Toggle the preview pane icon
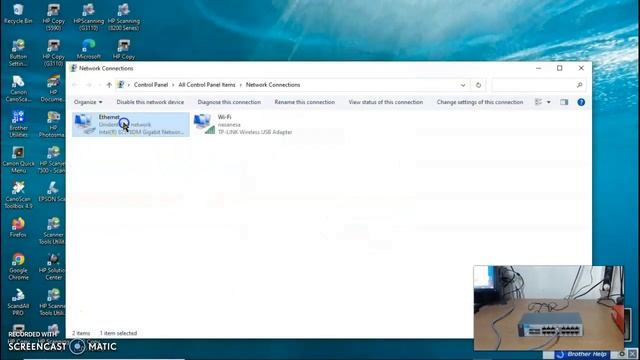Screen dimensions: 640x360 (564, 102)
